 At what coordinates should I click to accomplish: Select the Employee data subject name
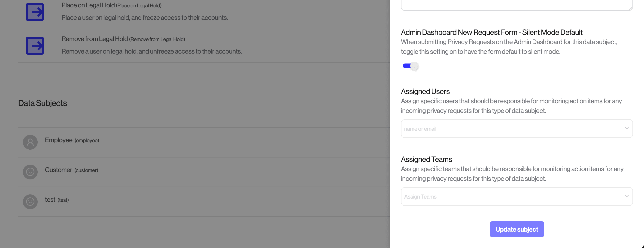point(58,140)
